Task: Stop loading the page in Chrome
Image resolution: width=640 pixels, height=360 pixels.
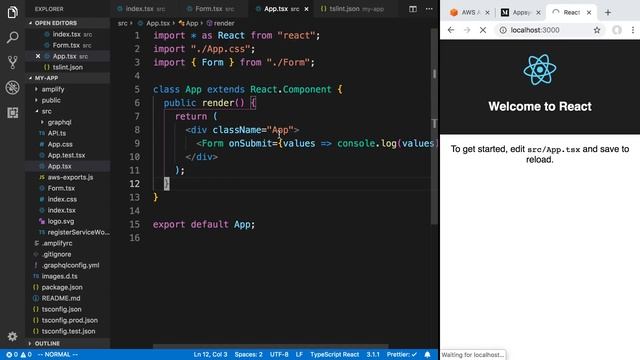Action: point(483,30)
